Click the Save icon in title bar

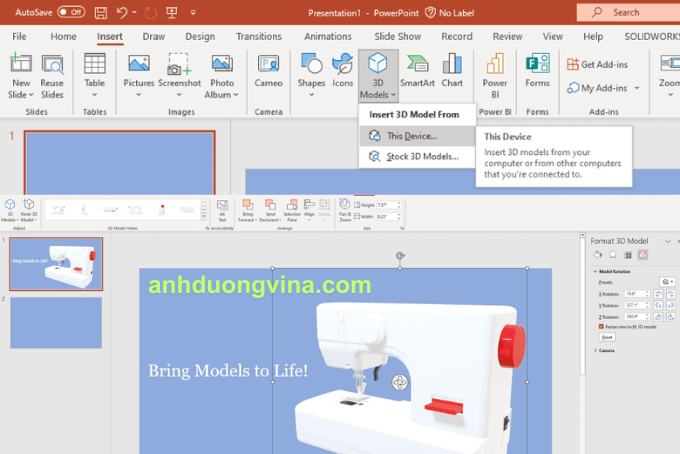[98, 12]
